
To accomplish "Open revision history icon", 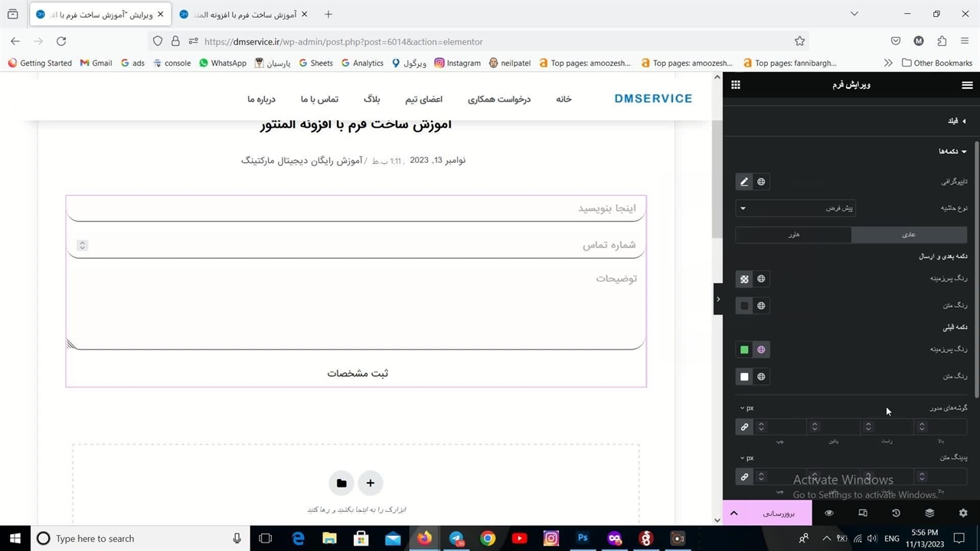I will point(896,513).
